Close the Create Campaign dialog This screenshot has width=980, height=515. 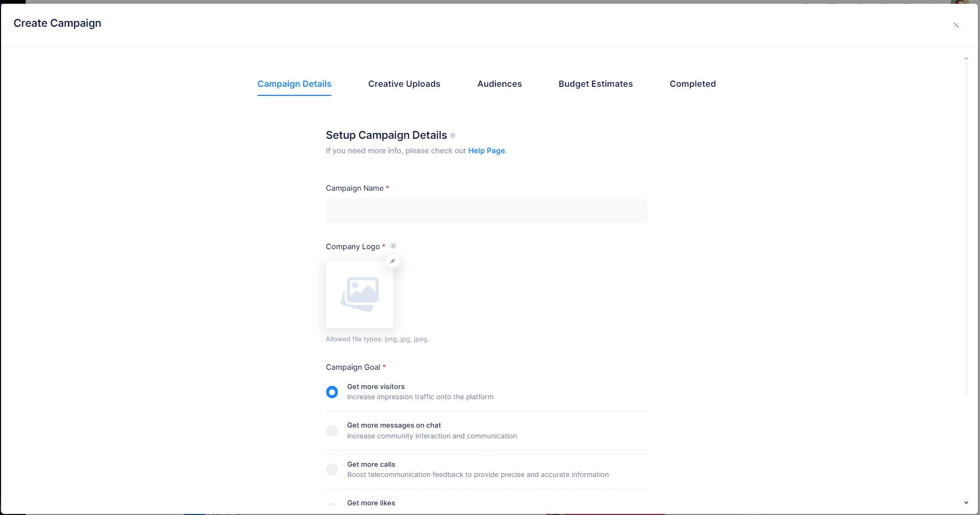coord(956,25)
